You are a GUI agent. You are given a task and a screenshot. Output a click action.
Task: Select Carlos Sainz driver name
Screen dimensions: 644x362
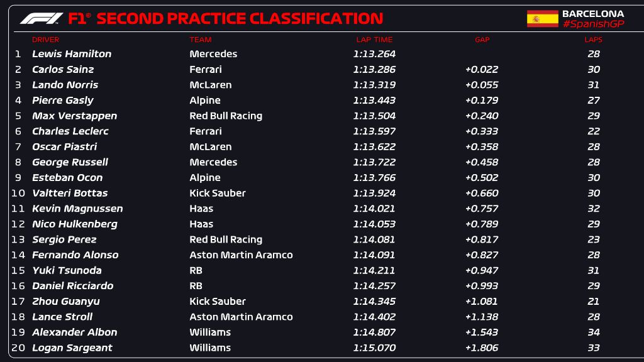click(x=63, y=69)
